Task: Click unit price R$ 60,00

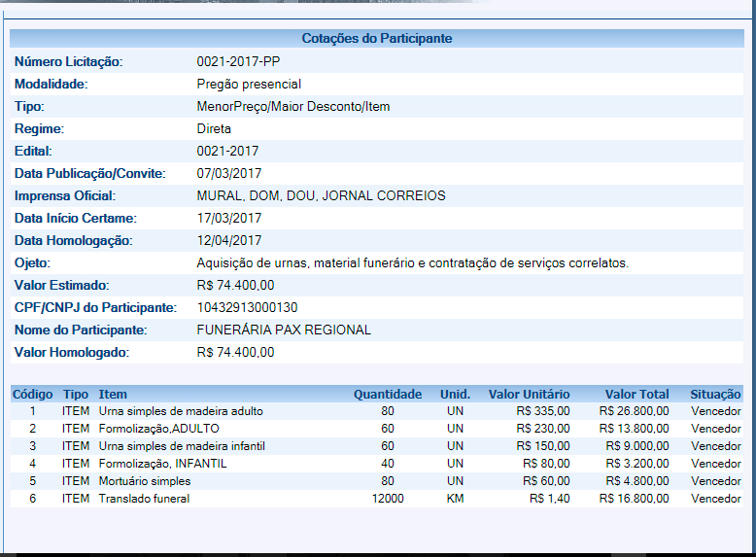Action: (x=546, y=481)
